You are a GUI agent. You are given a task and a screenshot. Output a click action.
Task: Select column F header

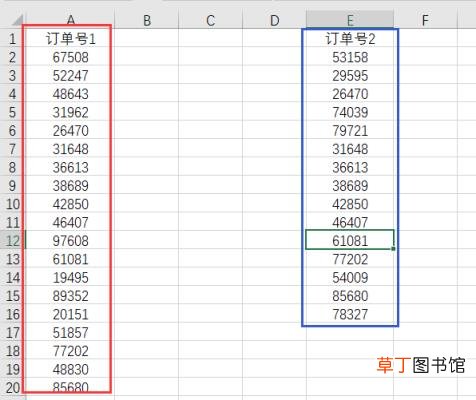(x=425, y=20)
